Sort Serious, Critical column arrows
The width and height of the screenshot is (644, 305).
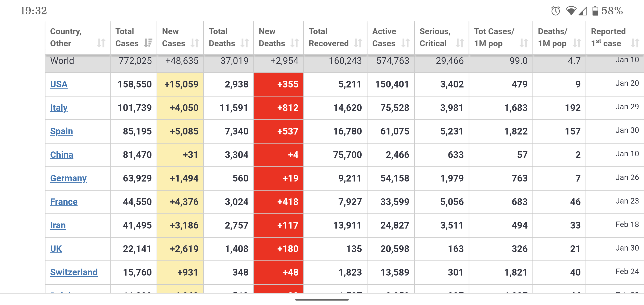[459, 43]
